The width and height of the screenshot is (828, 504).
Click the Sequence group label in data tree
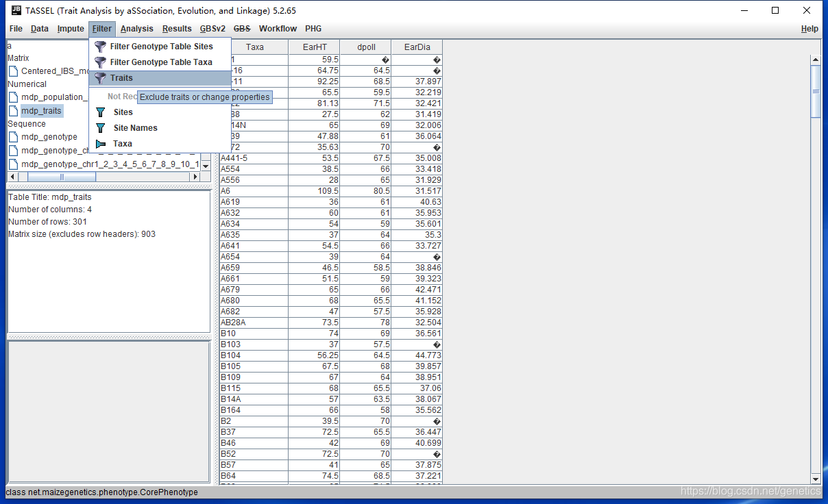(x=27, y=124)
